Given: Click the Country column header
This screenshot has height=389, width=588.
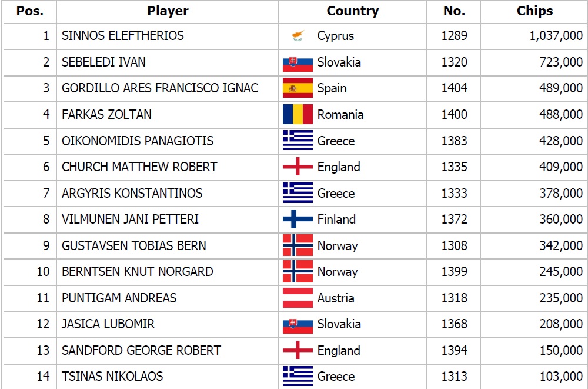Looking at the screenshot, I should point(352,11).
